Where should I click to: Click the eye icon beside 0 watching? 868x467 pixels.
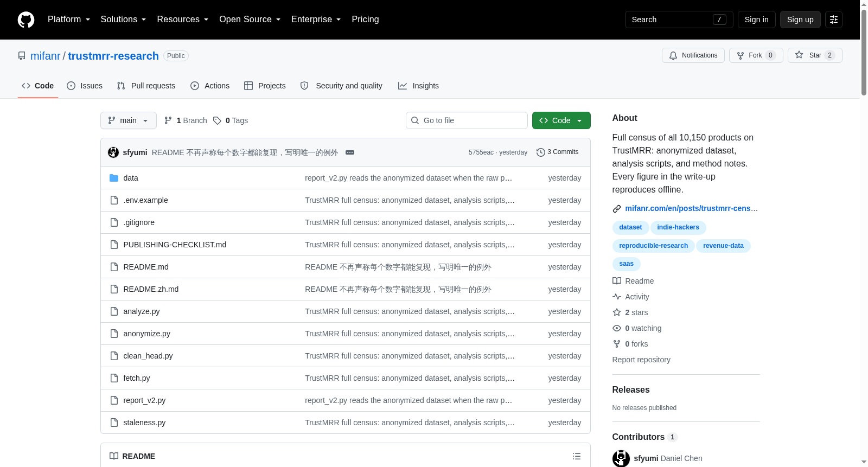[617, 328]
